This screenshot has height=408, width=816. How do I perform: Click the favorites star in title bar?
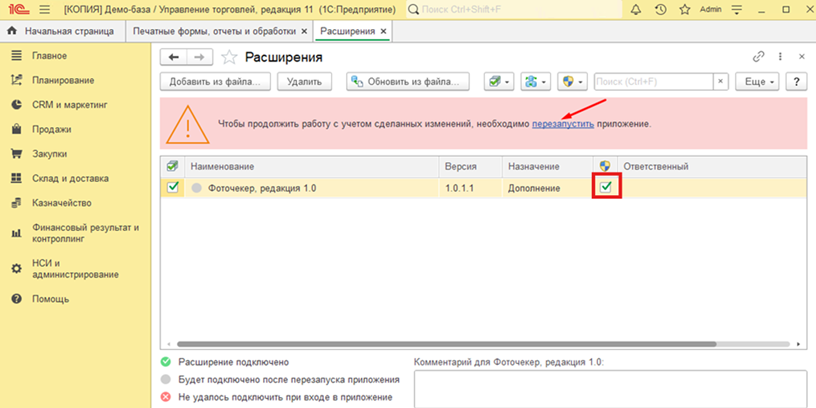click(x=682, y=9)
